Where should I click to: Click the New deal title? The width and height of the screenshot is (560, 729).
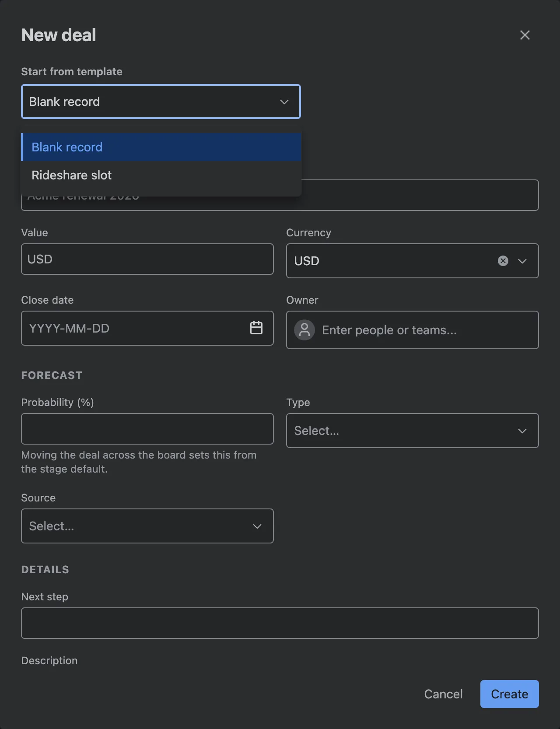(59, 35)
